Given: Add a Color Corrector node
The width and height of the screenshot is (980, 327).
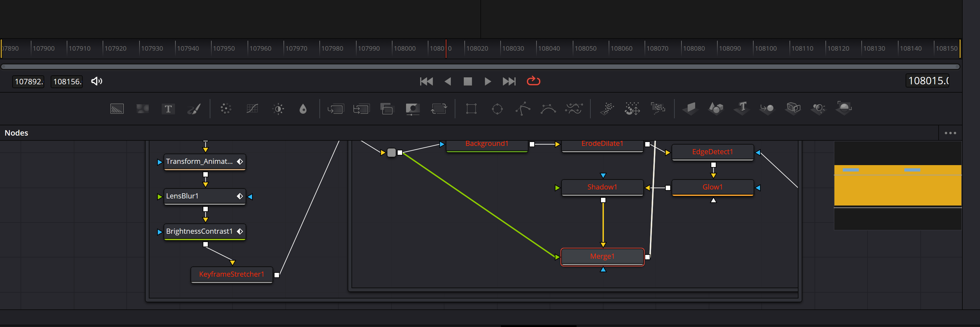Looking at the screenshot, I should pyautogui.click(x=225, y=109).
